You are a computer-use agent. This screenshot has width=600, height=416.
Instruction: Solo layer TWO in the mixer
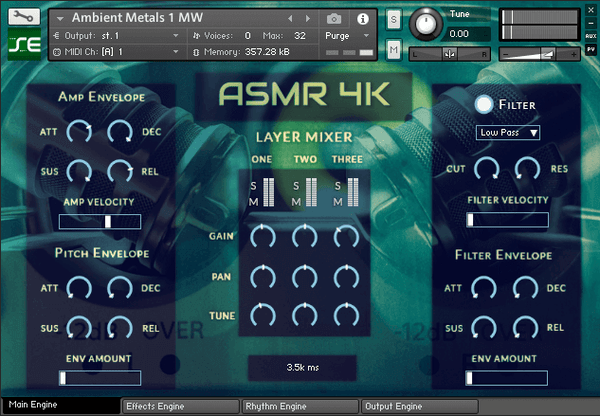[296, 185]
